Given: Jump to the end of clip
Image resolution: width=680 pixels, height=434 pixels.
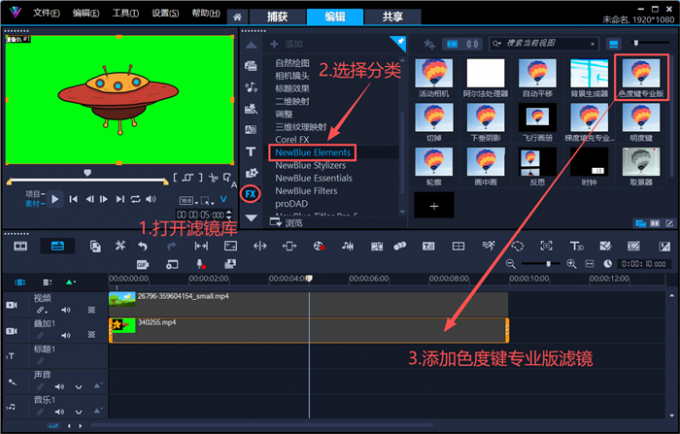Looking at the screenshot, I should [120, 199].
